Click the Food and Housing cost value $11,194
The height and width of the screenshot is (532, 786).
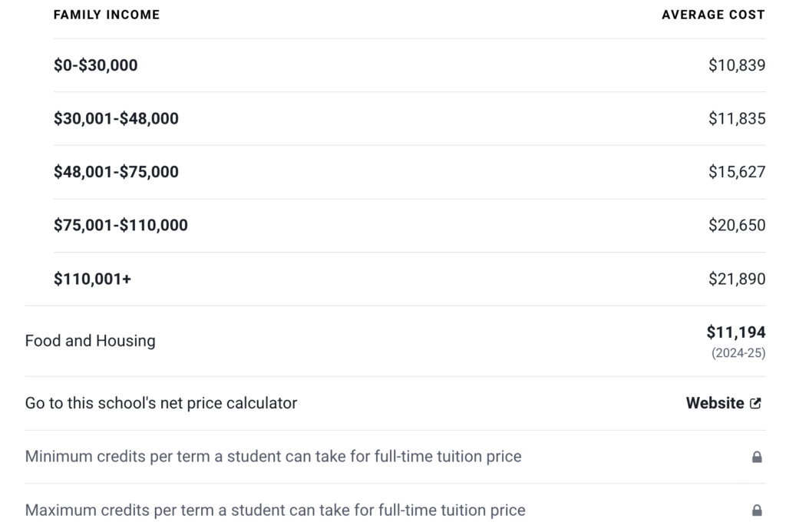tap(735, 332)
